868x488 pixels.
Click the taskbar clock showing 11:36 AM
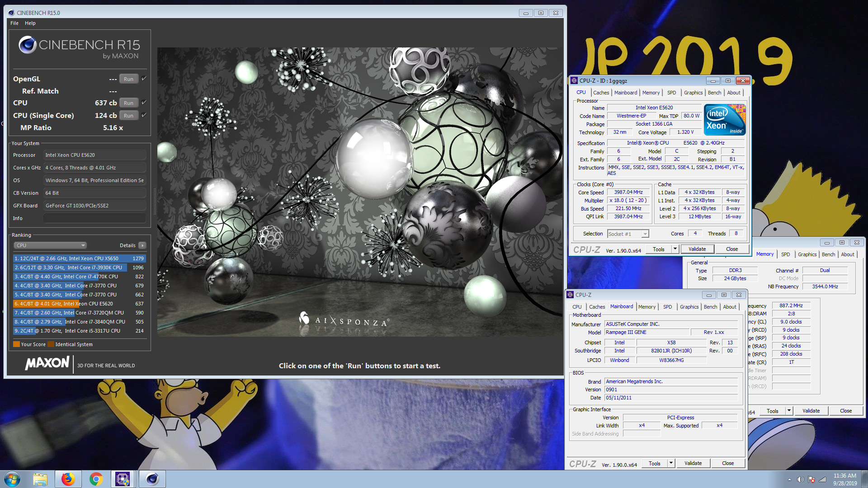point(844,479)
